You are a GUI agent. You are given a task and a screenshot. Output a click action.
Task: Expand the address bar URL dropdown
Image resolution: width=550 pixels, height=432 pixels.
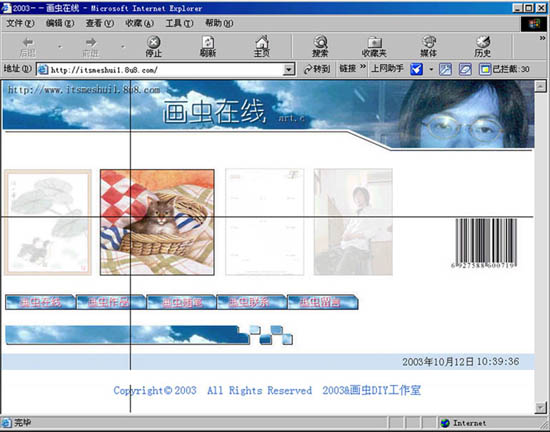(288, 69)
